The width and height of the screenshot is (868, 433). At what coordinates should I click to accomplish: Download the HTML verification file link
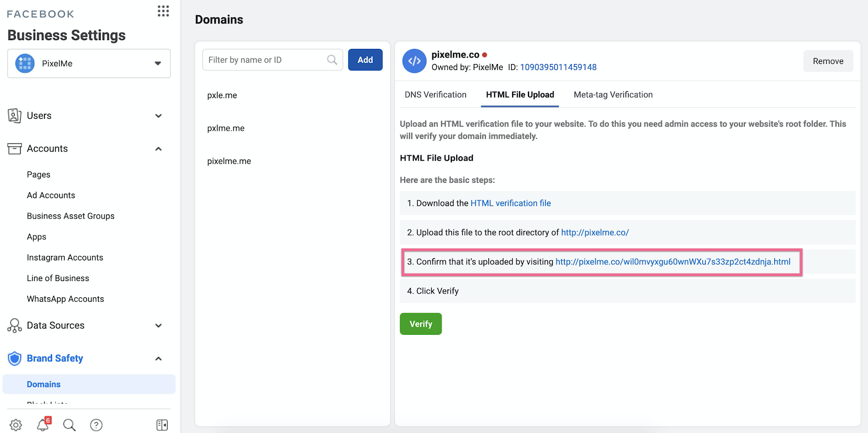pyautogui.click(x=510, y=203)
